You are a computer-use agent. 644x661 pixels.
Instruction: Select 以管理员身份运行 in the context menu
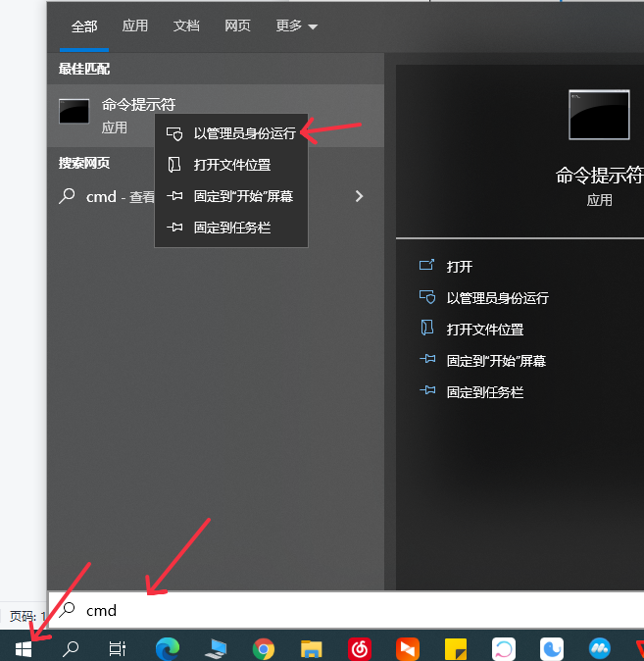(x=231, y=133)
